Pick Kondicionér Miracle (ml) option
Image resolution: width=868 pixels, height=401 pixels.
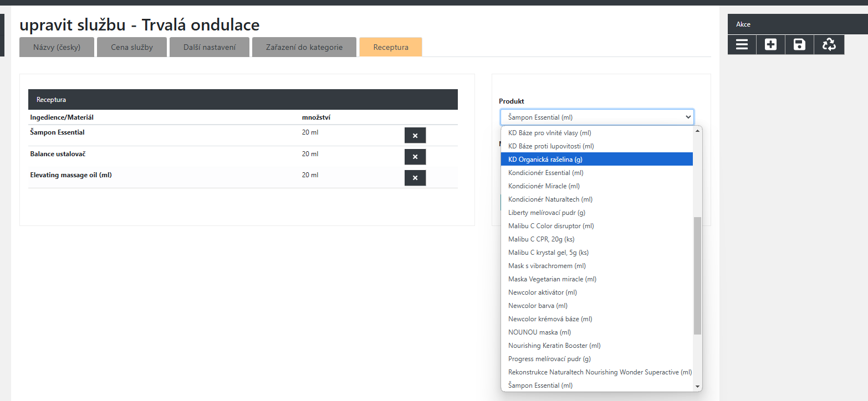click(597, 186)
